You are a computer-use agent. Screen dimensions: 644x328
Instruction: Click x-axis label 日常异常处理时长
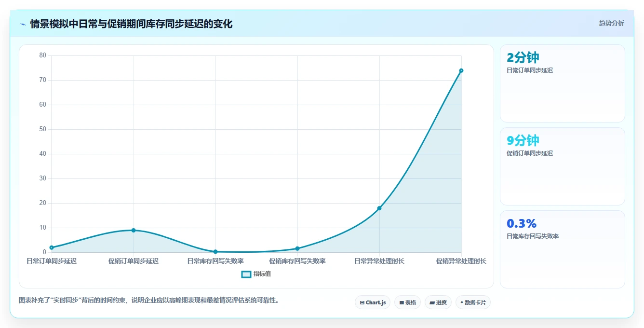click(379, 261)
